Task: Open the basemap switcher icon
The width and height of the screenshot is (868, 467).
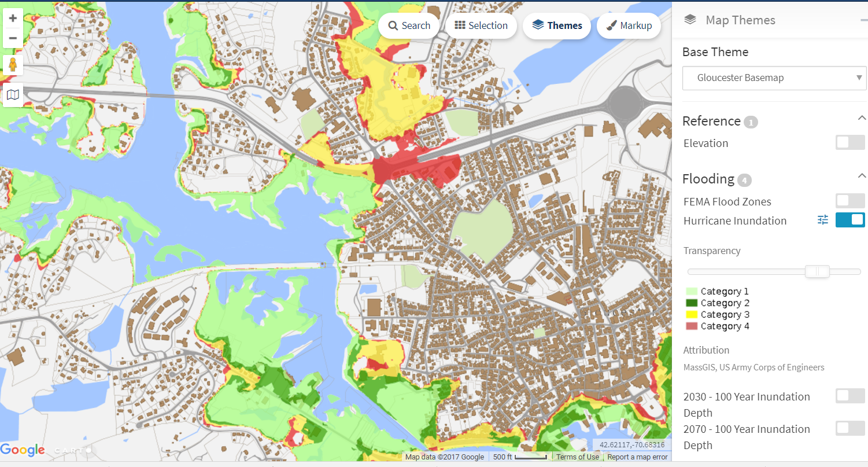Action: [x=13, y=94]
